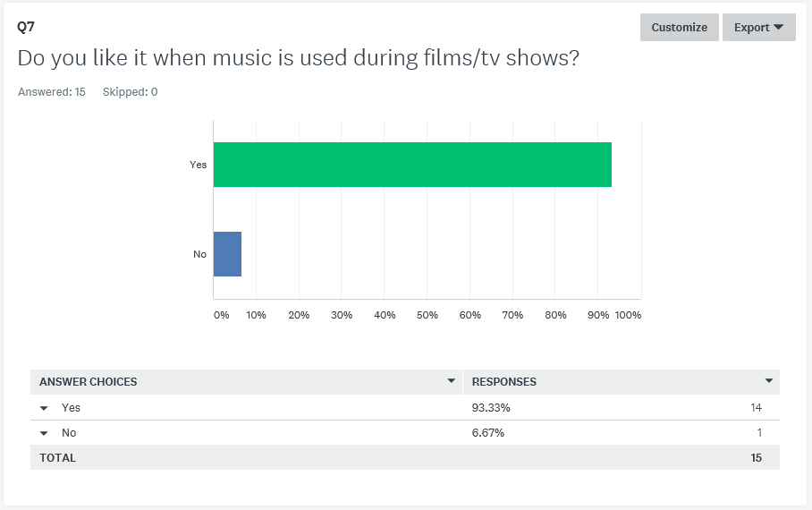The width and height of the screenshot is (812, 510).
Task: Click the TOTAL row
Action: 405,457
